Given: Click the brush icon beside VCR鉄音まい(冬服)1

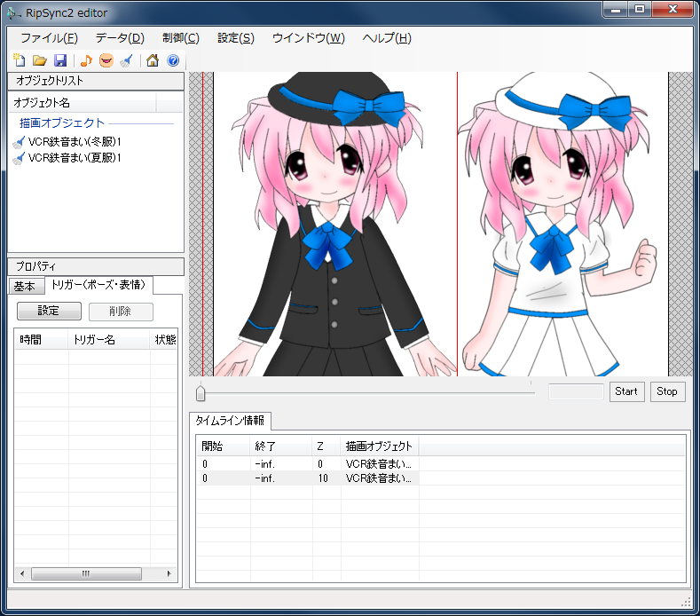Looking at the screenshot, I should [x=19, y=142].
